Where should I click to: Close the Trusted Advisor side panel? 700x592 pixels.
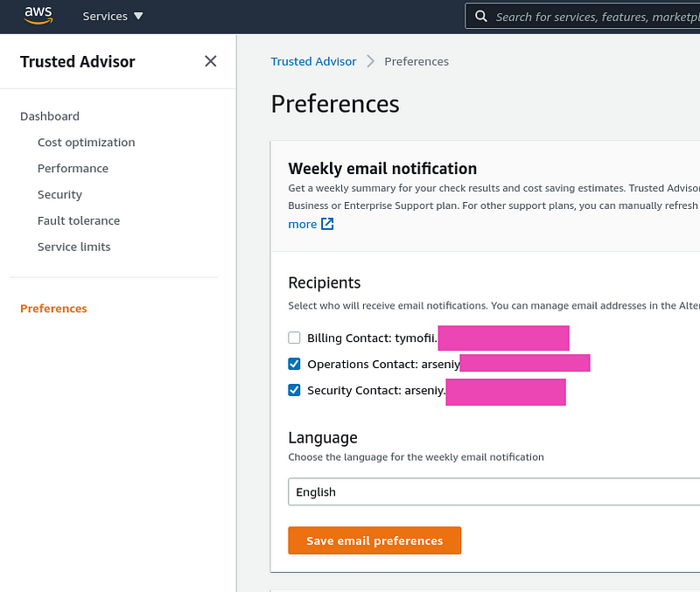pos(211,61)
